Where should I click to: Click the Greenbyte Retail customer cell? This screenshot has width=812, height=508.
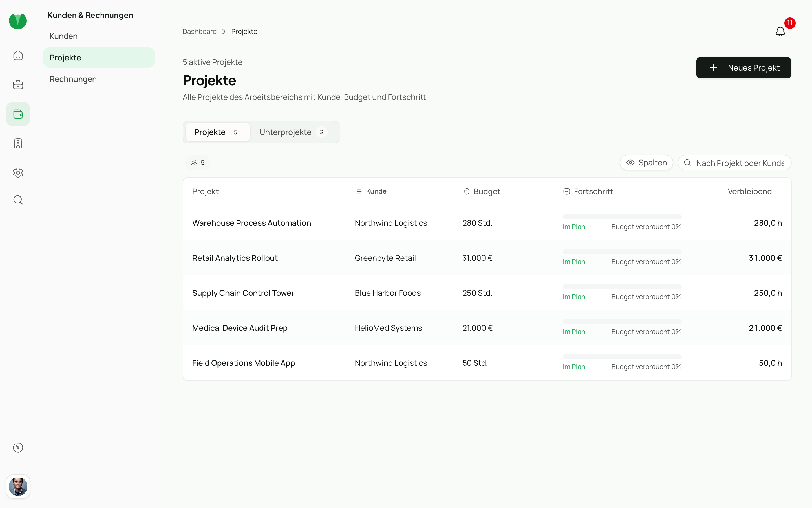pos(385,258)
